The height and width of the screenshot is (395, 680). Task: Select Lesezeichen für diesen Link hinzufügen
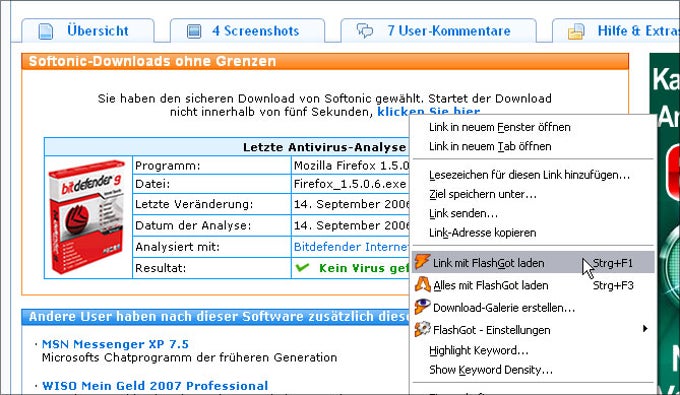pos(533,175)
